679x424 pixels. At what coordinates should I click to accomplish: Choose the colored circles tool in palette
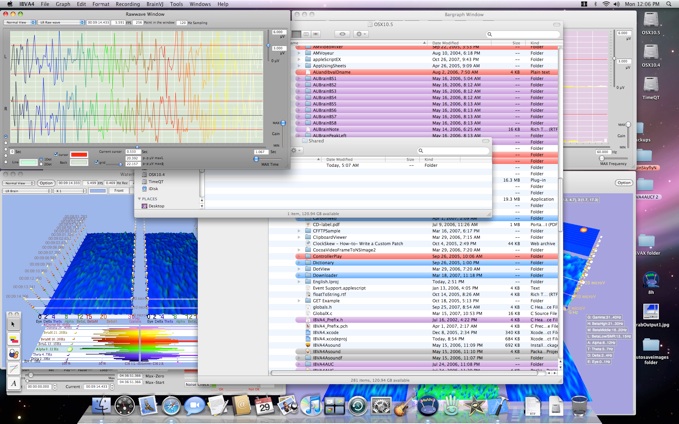pyautogui.click(x=13, y=354)
